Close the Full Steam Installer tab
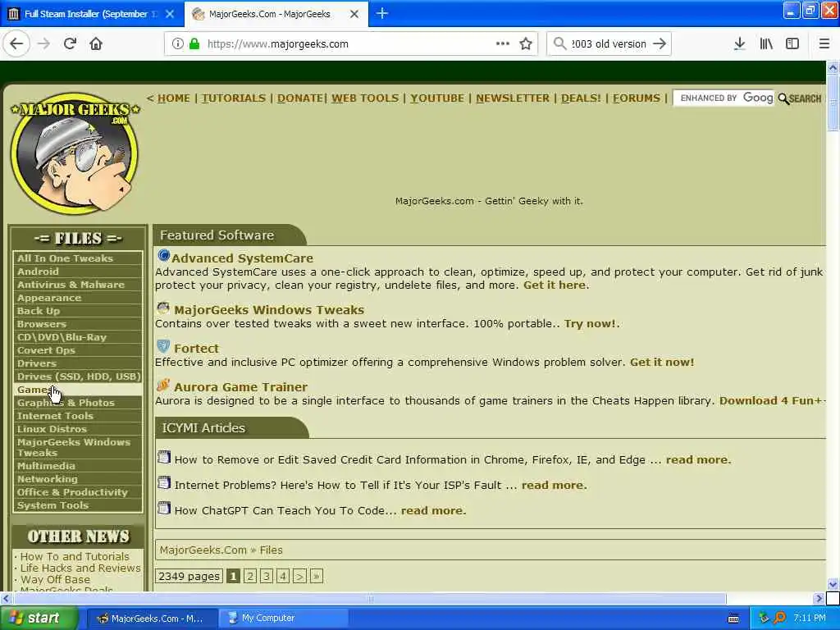 [x=170, y=14]
